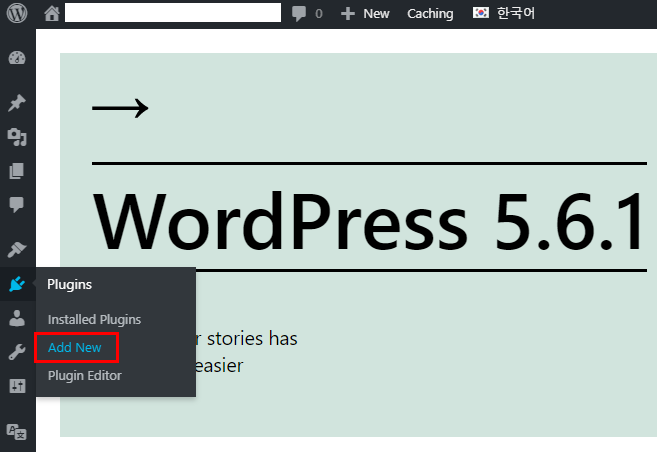Open Dashboard from the sidebar gauge icon

click(x=17, y=58)
